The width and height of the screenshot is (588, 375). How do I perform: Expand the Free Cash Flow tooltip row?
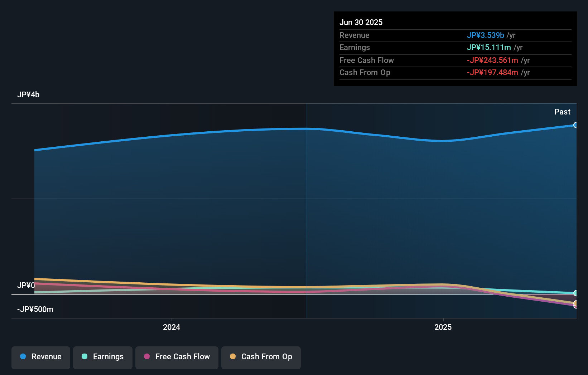(x=455, y=60)
